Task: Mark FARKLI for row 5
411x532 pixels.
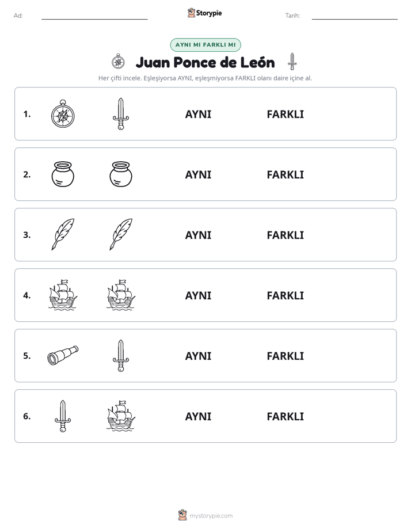Action: click(x=285, y=356)
